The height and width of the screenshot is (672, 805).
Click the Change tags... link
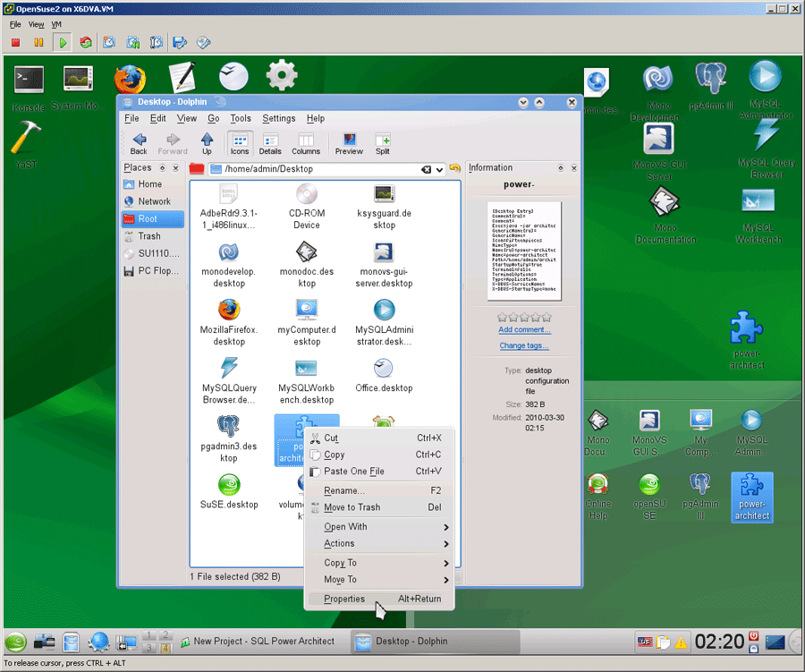[524, 345]
